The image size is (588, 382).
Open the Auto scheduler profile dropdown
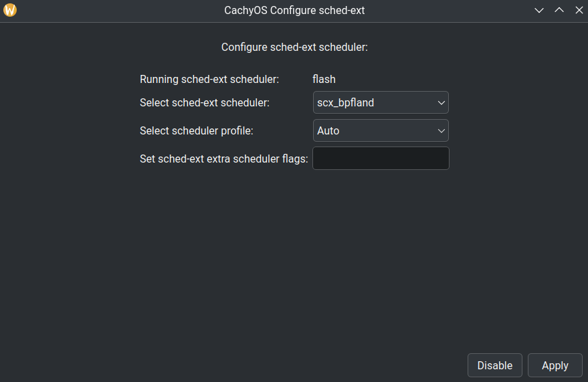(x=381, y=130)
